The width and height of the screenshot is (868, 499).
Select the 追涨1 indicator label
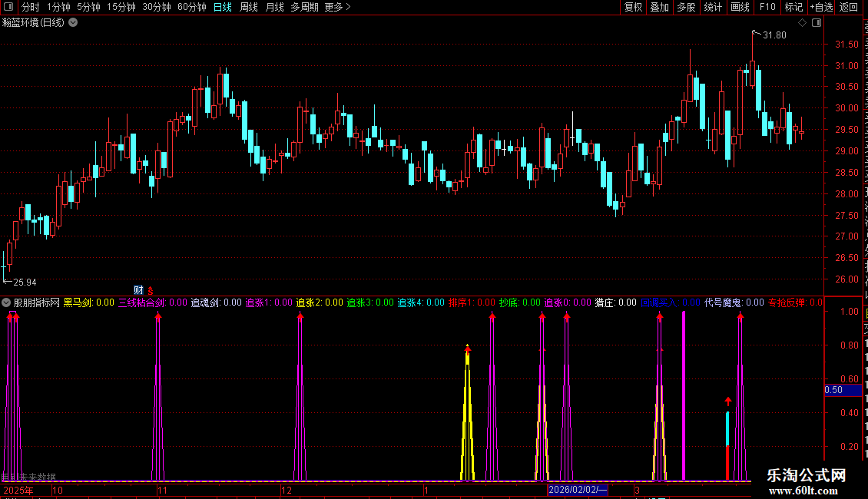[x=269, y=302]
